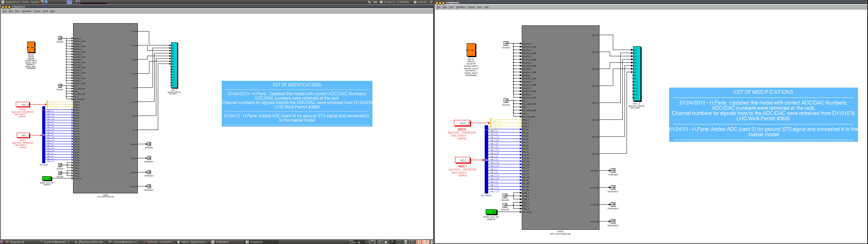Viewport: 868px width, 244px height.
Task: Open the Tools menu in h1hpiham3
Action: [479, 7]
